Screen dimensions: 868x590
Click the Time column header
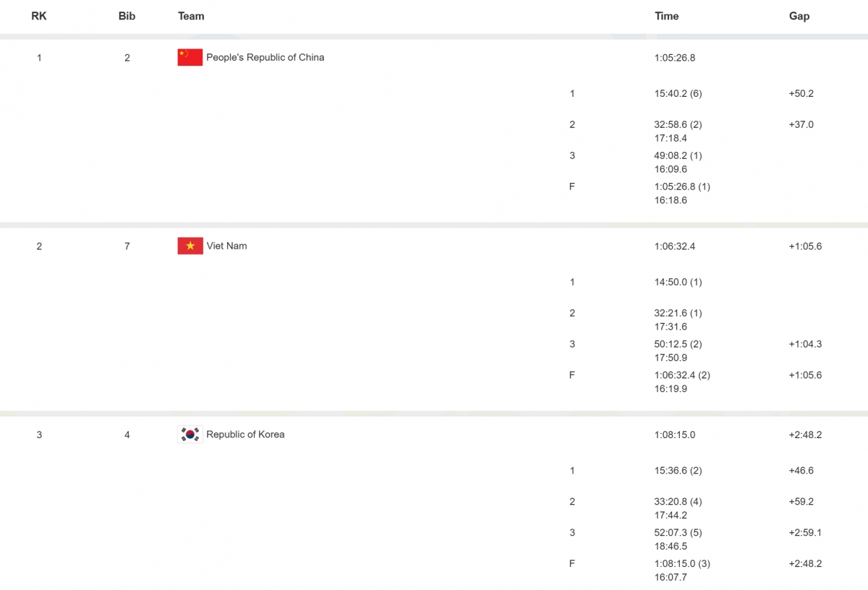pos(666,16)
